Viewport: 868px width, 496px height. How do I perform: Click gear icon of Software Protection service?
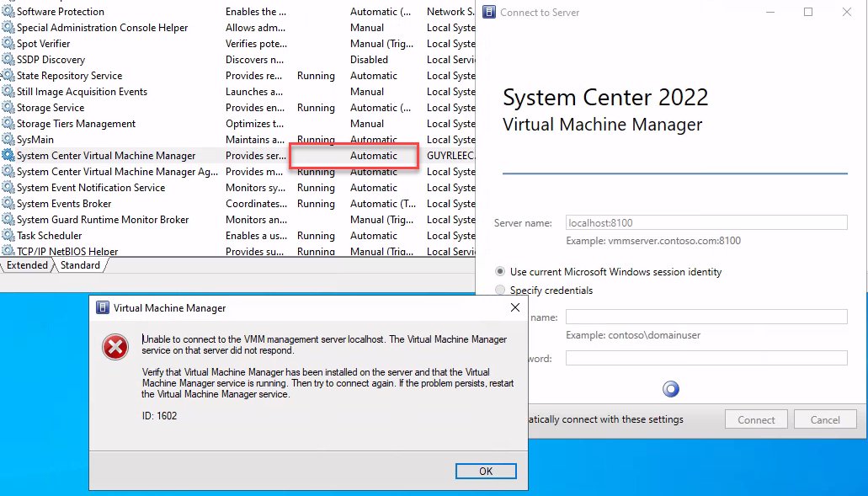[x=8, y=12]
